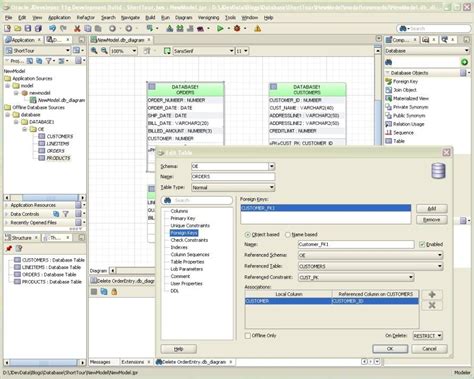Image resolution: width=474 pixels, height=379 pixels.
Task: Click the Paste toolbar icon
Action: 98,29
